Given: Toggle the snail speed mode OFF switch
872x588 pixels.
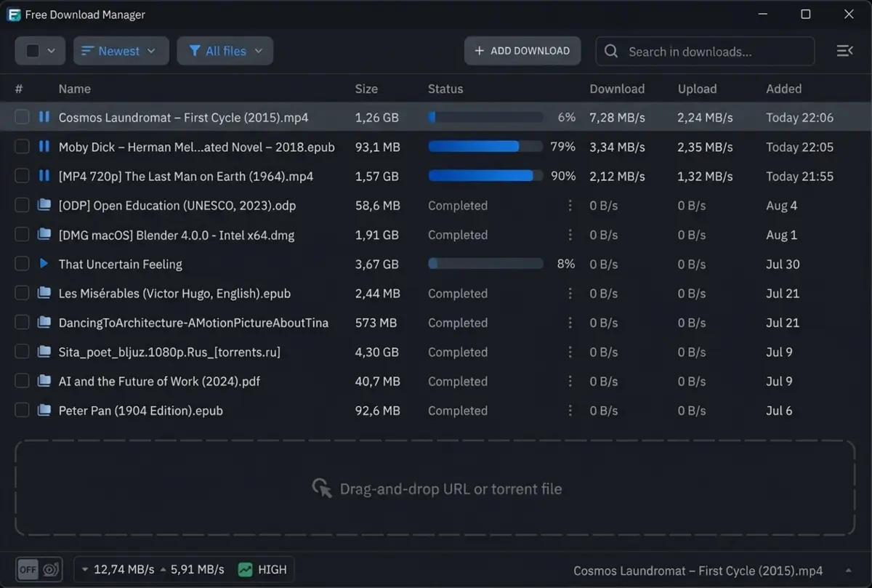Looking at the screenshot, I should [x=39, y=569].
